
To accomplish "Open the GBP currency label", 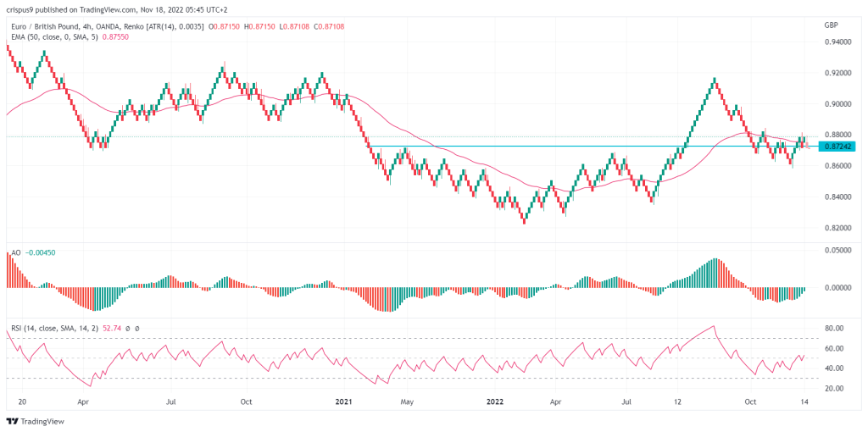I will (x=831, y=25).
